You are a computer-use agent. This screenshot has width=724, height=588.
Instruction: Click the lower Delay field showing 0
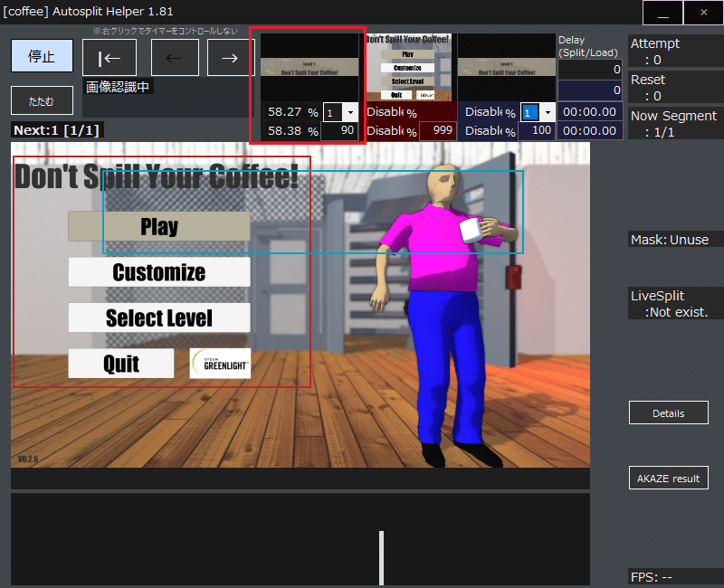coord(590,90)
